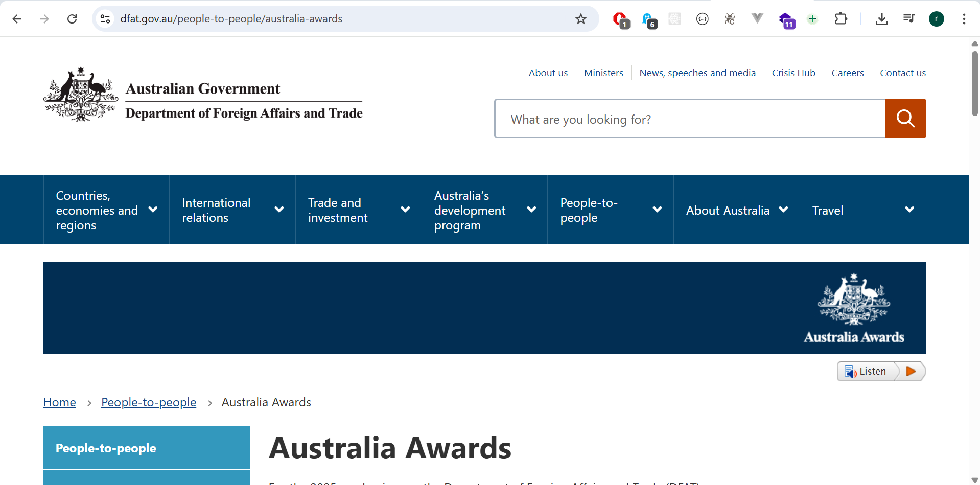The height and width of the screenshot is (485, 980).
Task: Reload the page using the refresh icon
Action: pyautogui.click(x=72, y=19)
